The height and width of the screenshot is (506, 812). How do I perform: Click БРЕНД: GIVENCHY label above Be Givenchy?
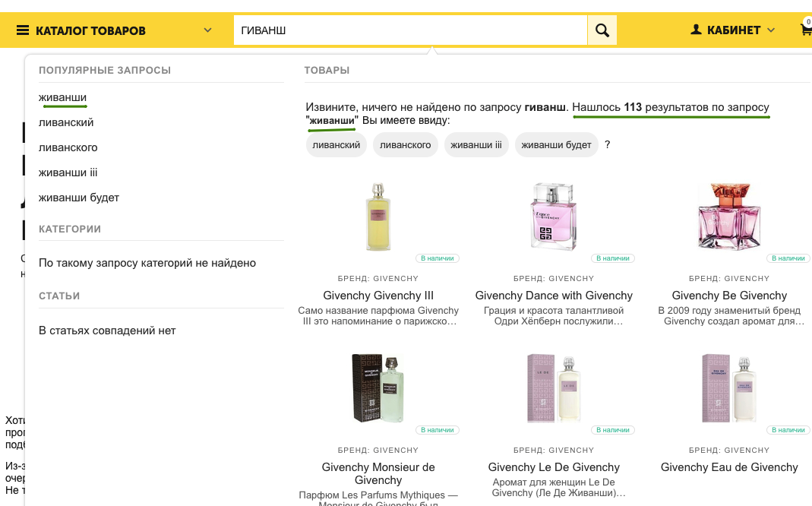click(x=729, y=279)
